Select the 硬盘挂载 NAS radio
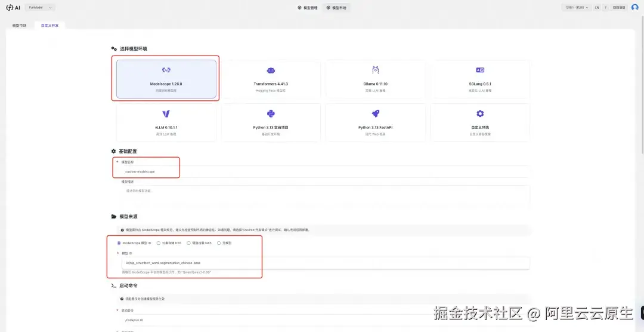The width and height of the screenshot is (644, 332). pos(188,243)
